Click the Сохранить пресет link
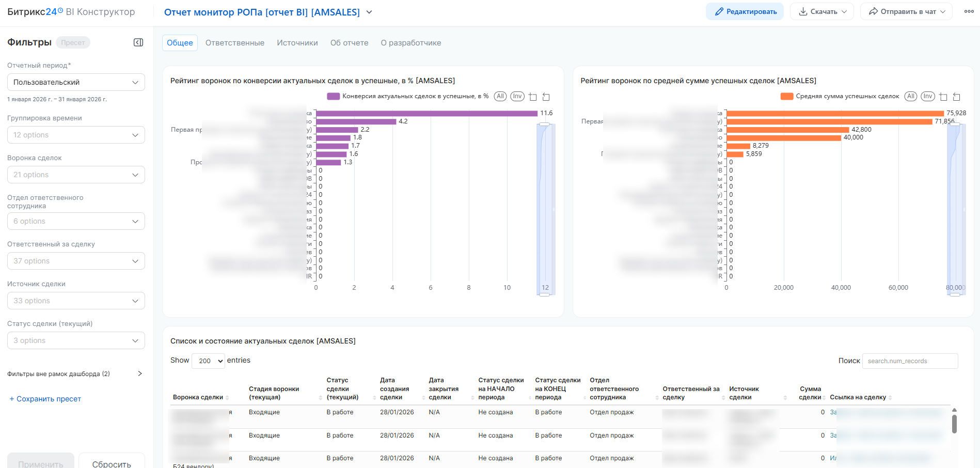The image size is (980, 468). click(x=45, y=399)
